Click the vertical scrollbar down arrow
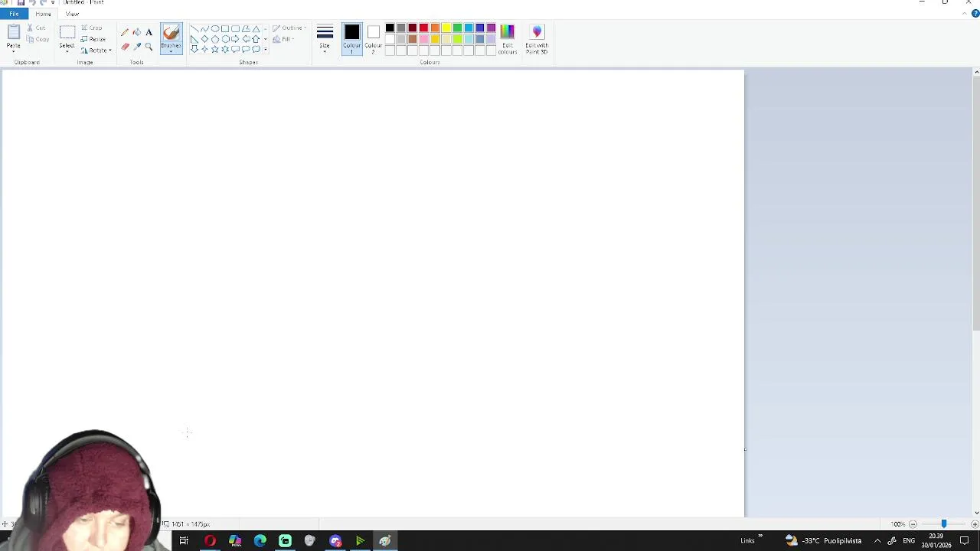980x551 pixels. pos(976,513)
